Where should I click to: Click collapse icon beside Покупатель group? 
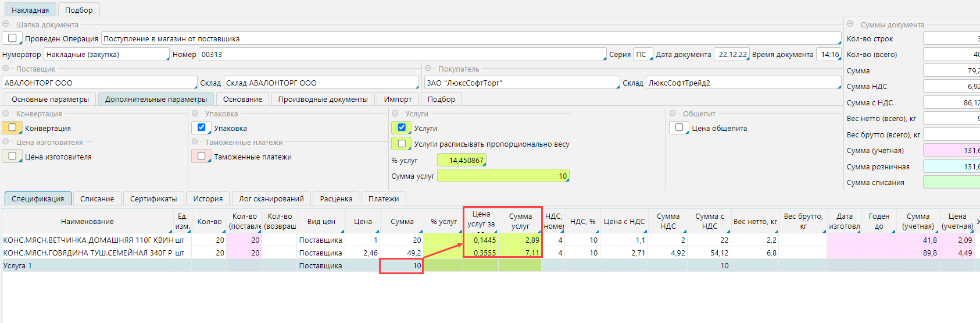(428, 69)
